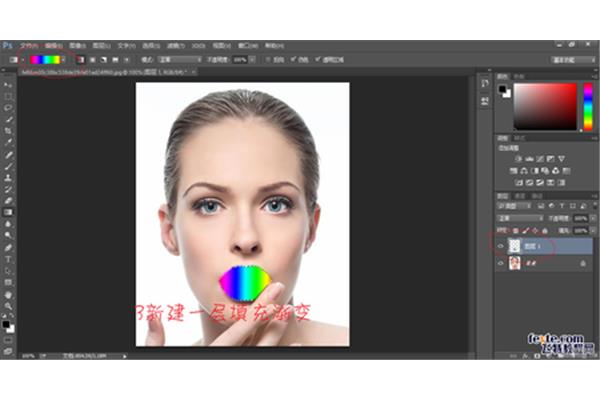
Task: Open the layer blend mode dropdown
Action: point(520,218)
